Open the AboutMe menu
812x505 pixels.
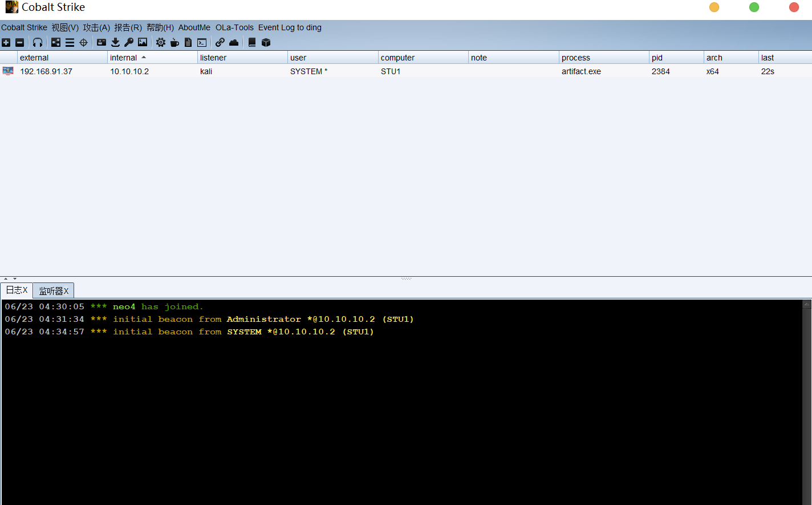tap(194, 27)
